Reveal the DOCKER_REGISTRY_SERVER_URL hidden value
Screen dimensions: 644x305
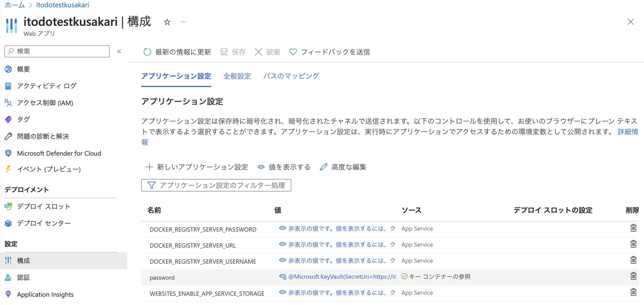point(283,244)
